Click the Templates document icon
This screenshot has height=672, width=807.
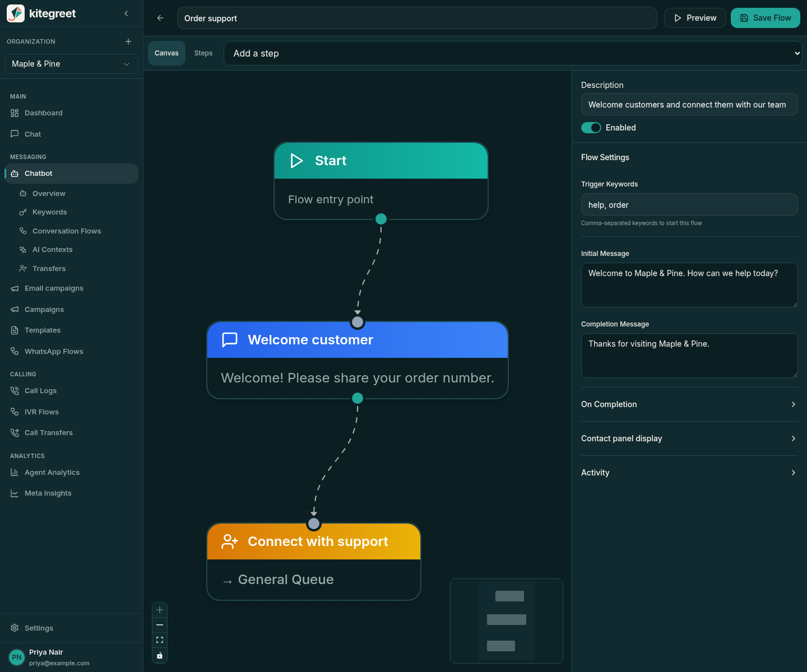tap(15, 330)
